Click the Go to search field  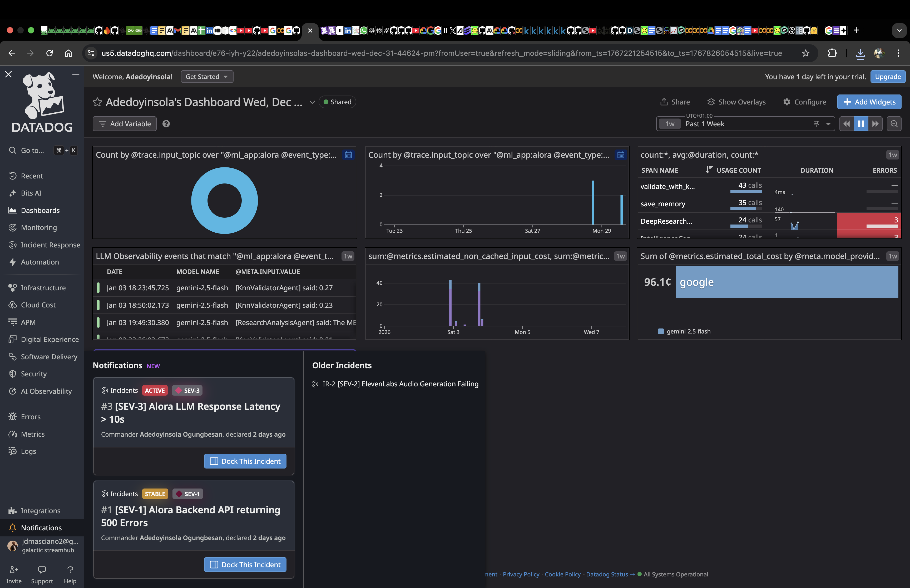pyautogui.click(x=32, y=151)
